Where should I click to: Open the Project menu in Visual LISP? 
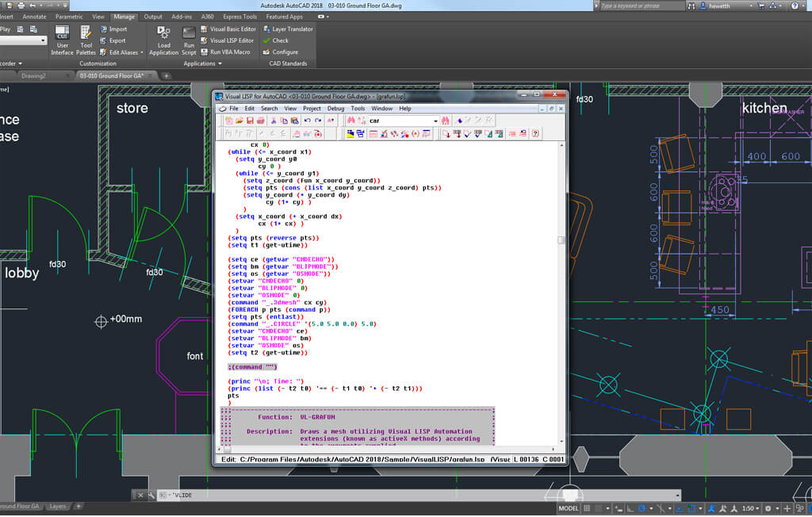[x=312, y=109]
